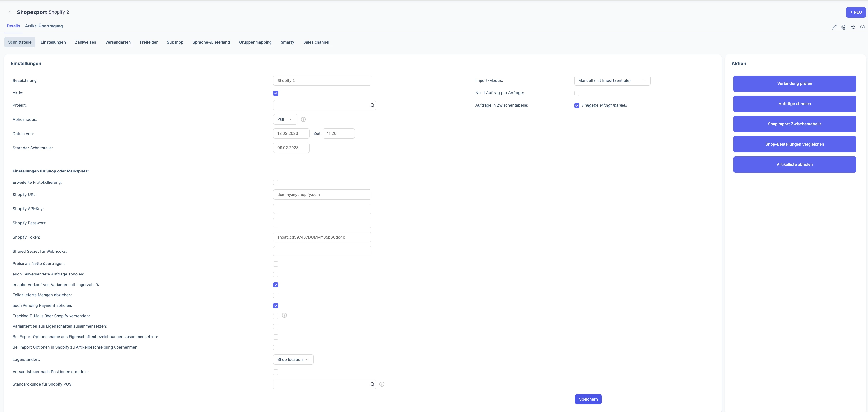
Task: Click the Speichern button
Action: pyautogui.click(x=588, y=399)
